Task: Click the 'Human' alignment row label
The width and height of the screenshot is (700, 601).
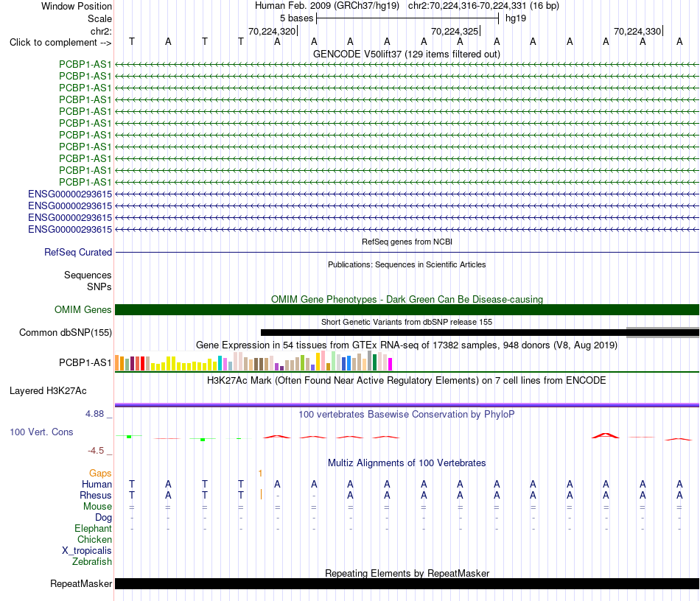Action: point(97,485)
